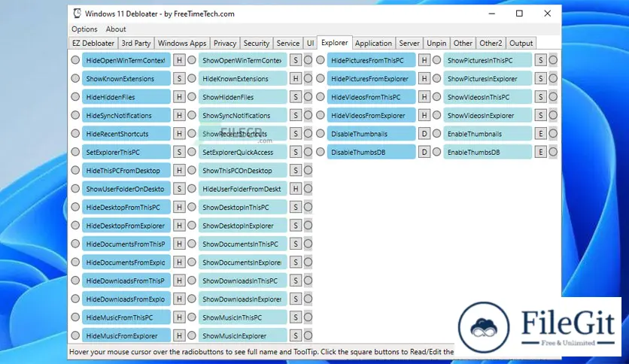This screenshot has height=364, width=629.
Task: Click E square button beside EnableThumbsDB
Action: click(x=541, y=153)
